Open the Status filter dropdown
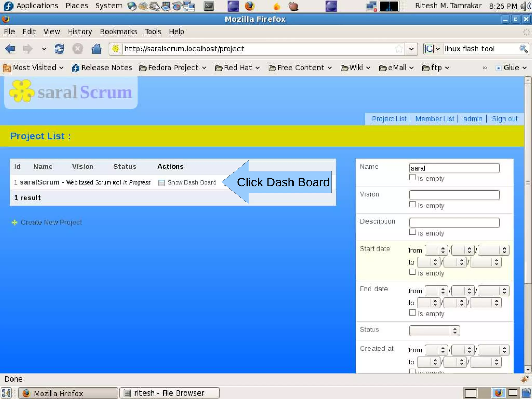 click(x=434, y=331)
